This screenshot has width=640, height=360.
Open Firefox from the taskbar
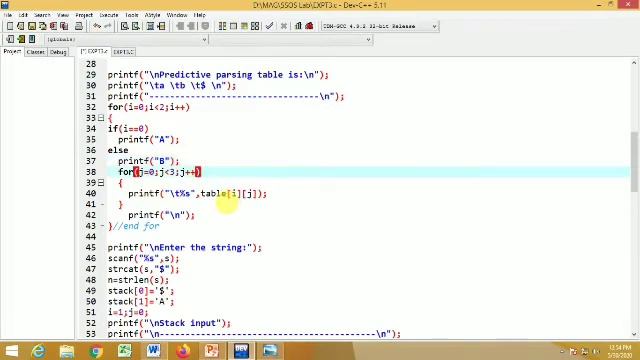183,351
